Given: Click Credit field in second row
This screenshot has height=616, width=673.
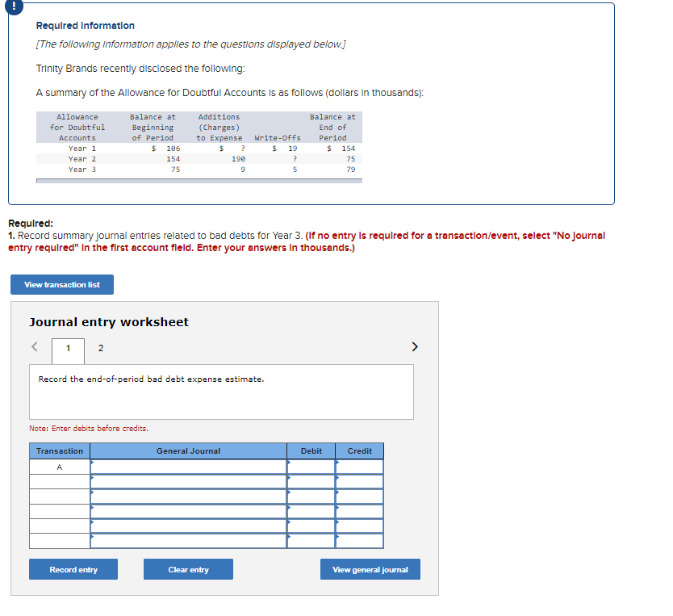Looking at the screenshot, I should pos(360,482).
